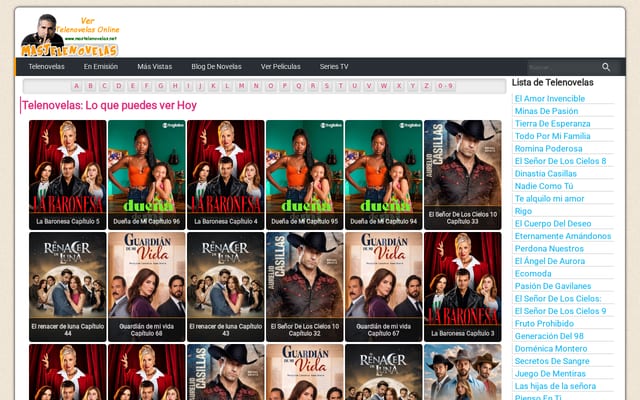
Task: Open El Señor De Los Cielos 9 link
Action: pos(560,311)
